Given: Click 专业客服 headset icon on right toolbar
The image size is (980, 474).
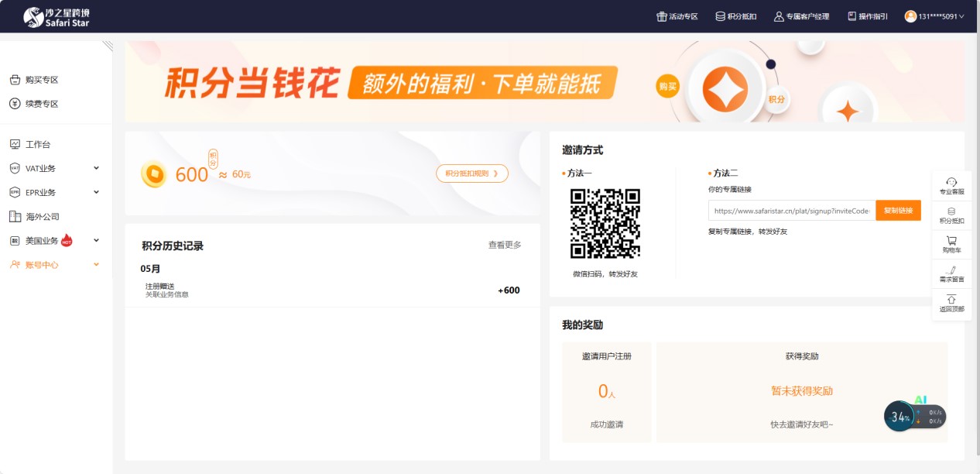Looking at the screenshot, I should point(951,181).
